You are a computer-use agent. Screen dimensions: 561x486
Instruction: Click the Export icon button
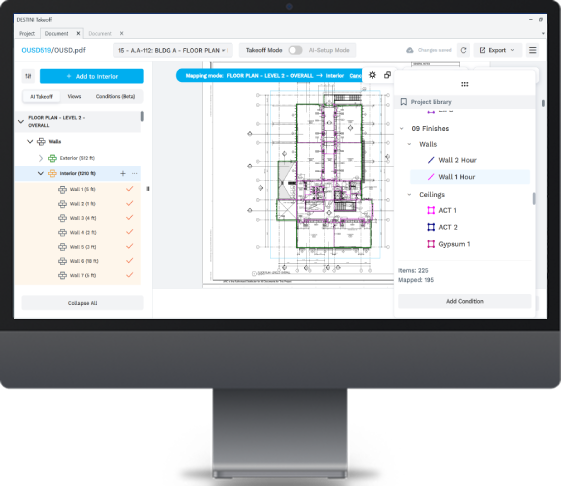coord(482,50)
